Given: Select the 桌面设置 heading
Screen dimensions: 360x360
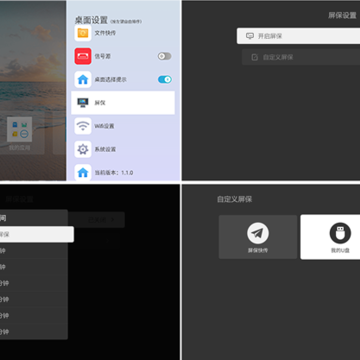Looking at the screenshot, I should 91,20.
